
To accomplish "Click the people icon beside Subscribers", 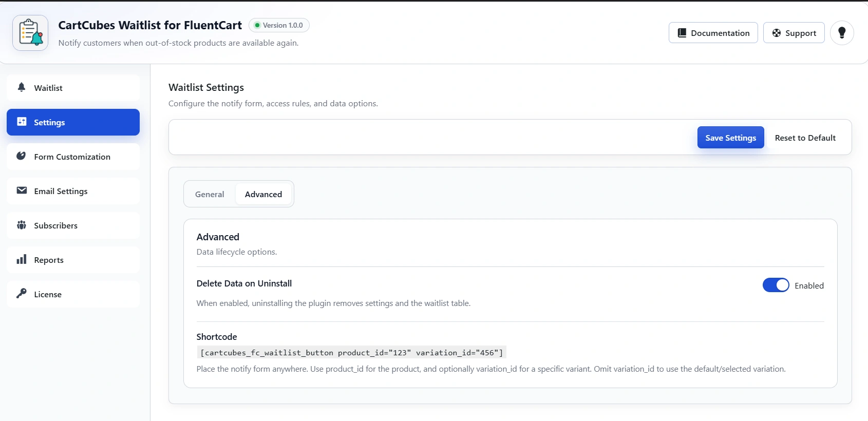I will point(22,225).
